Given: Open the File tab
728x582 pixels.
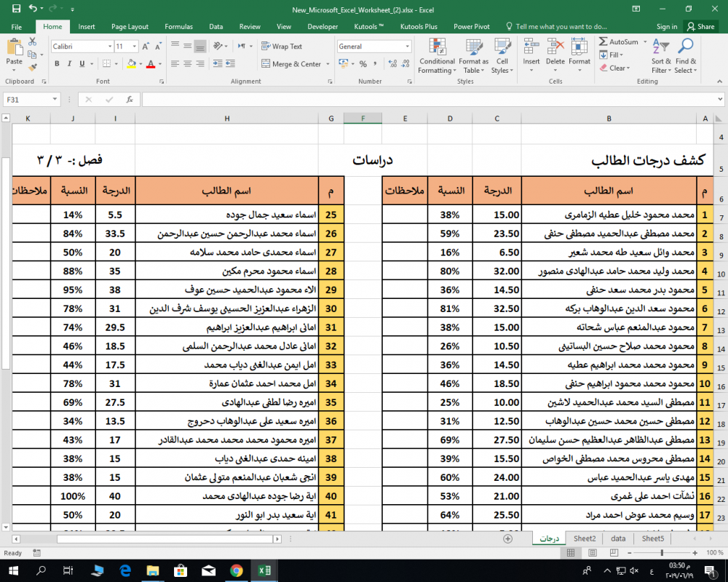Looking at the screenshot, I should (x=16, y=26).
